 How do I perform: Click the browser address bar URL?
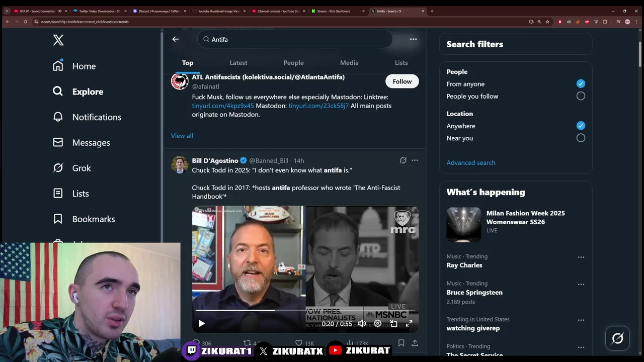(x=85, y=22)
